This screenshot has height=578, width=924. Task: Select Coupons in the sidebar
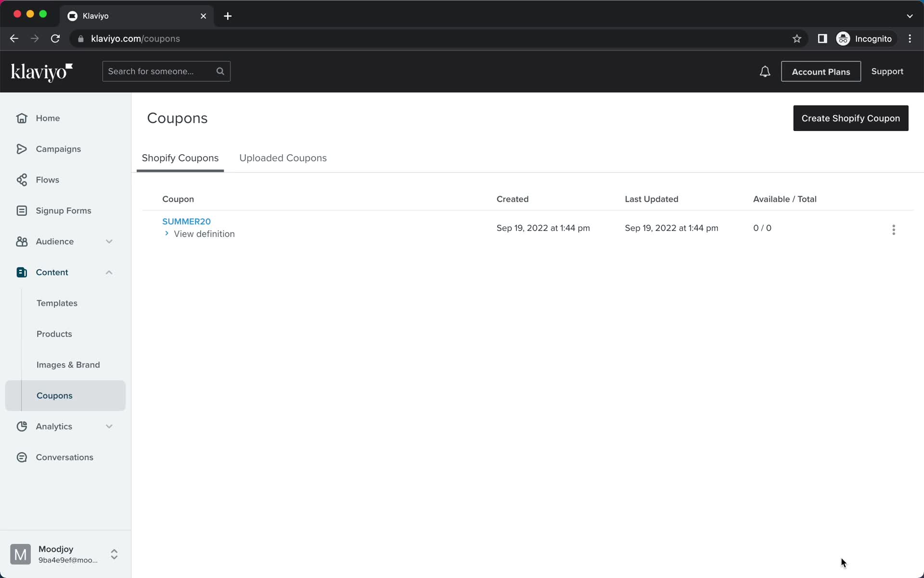[65, 395]
